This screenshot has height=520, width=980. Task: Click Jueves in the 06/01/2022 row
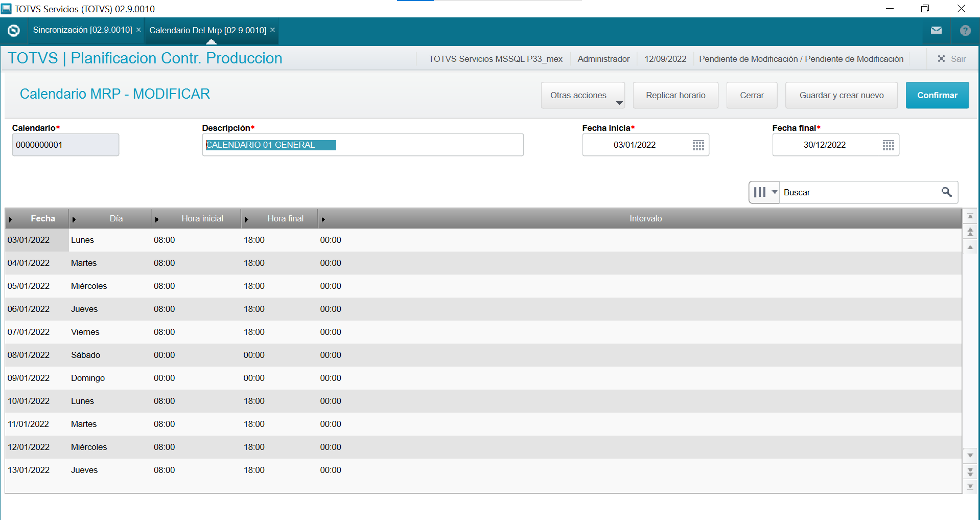point(84,309)
